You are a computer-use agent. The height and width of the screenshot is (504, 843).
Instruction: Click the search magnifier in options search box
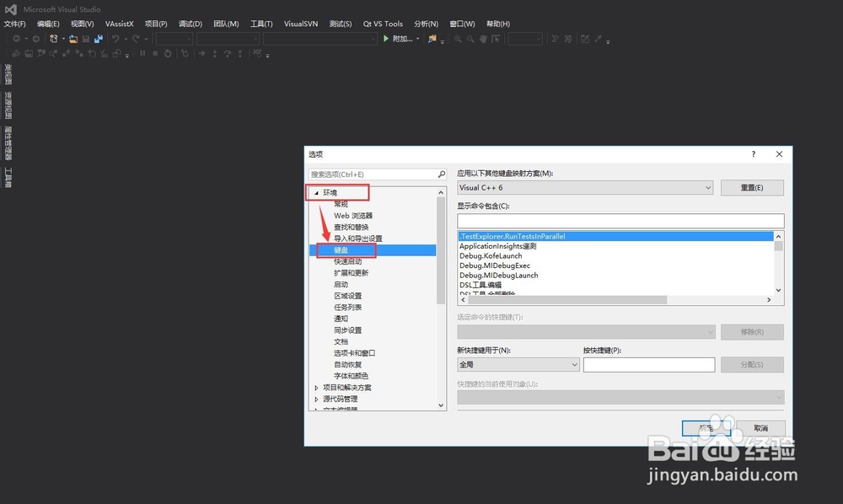coord(442,174)
